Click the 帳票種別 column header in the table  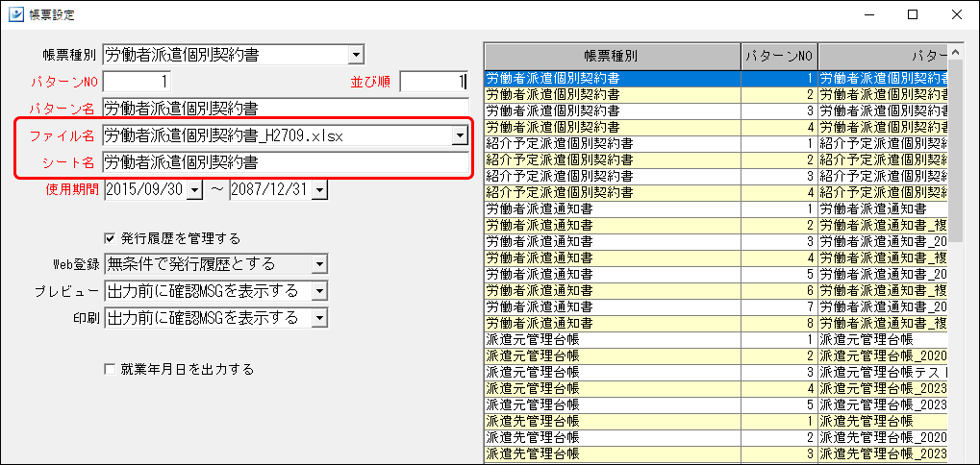(613, 56)
